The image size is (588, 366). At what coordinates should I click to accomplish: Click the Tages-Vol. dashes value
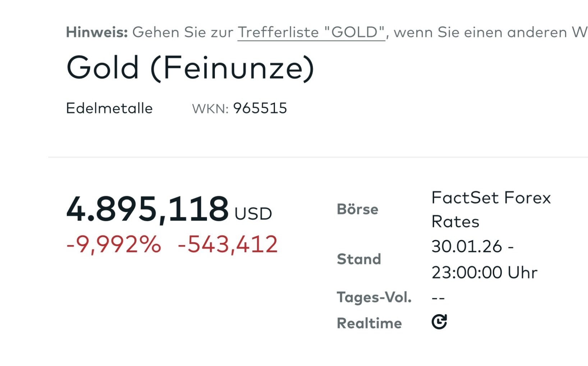(x=438, y=298)
